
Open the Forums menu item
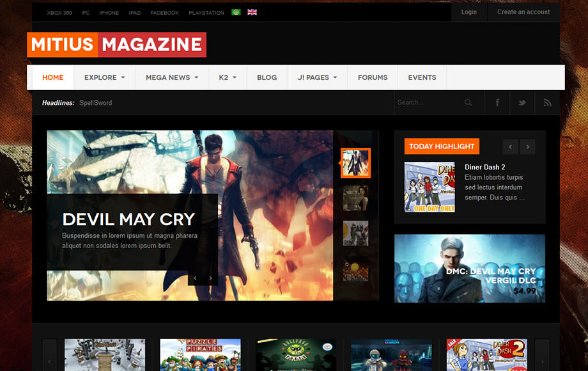(373, 77)
